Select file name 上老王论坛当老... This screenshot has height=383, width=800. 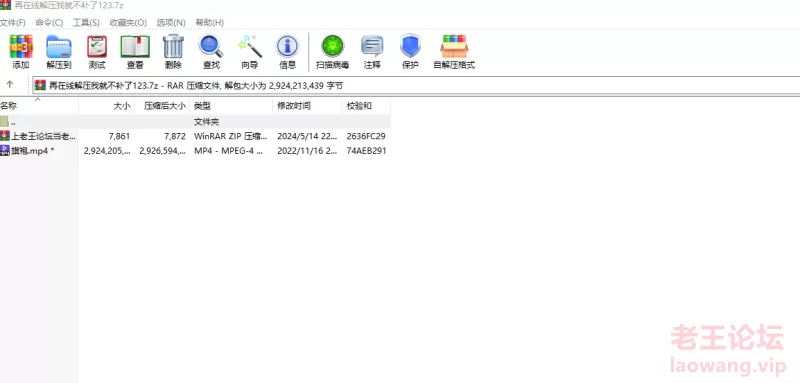click(44, 136)
